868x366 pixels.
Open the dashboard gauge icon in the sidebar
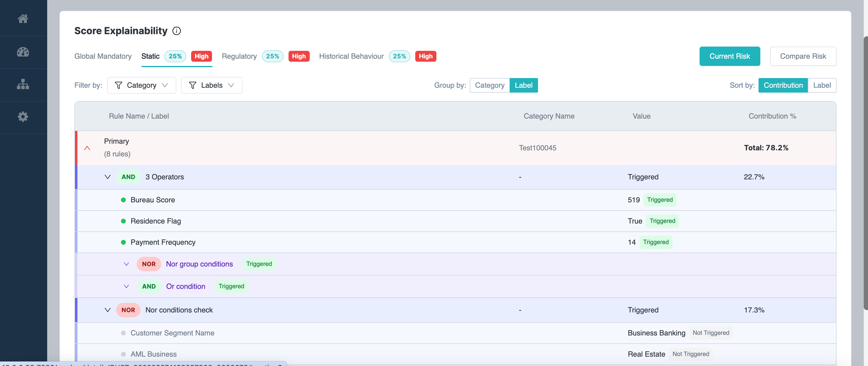click(23, 52)
